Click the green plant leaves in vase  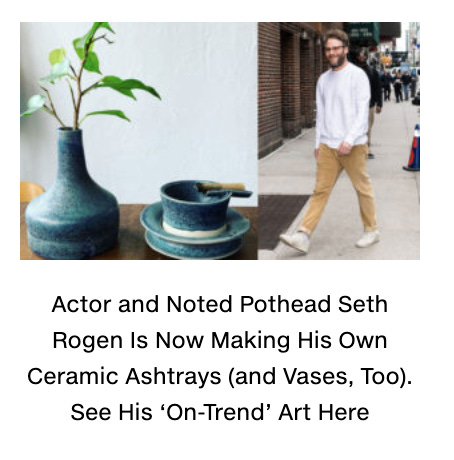[x=90, y=75]
